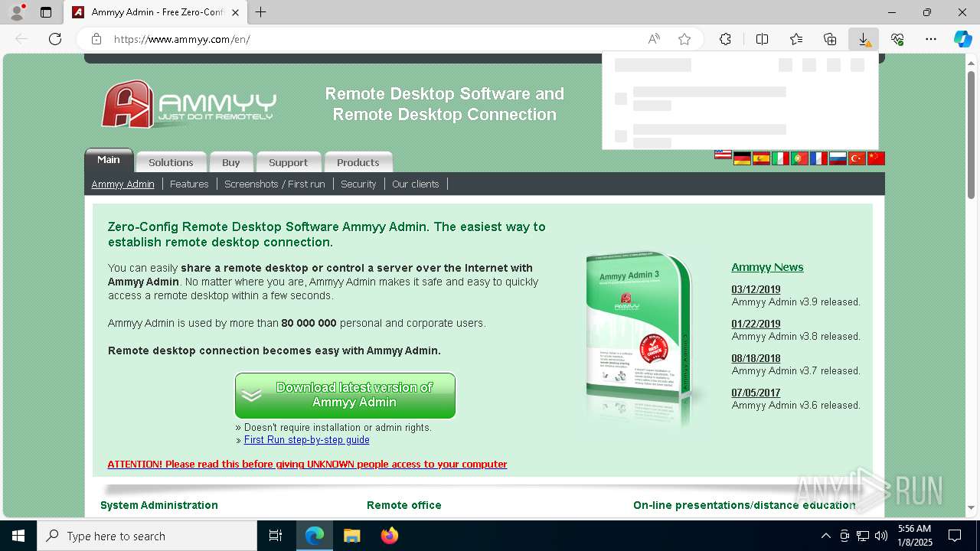Open Read aloud icon
980x551 pixels.
coord(654,39)
